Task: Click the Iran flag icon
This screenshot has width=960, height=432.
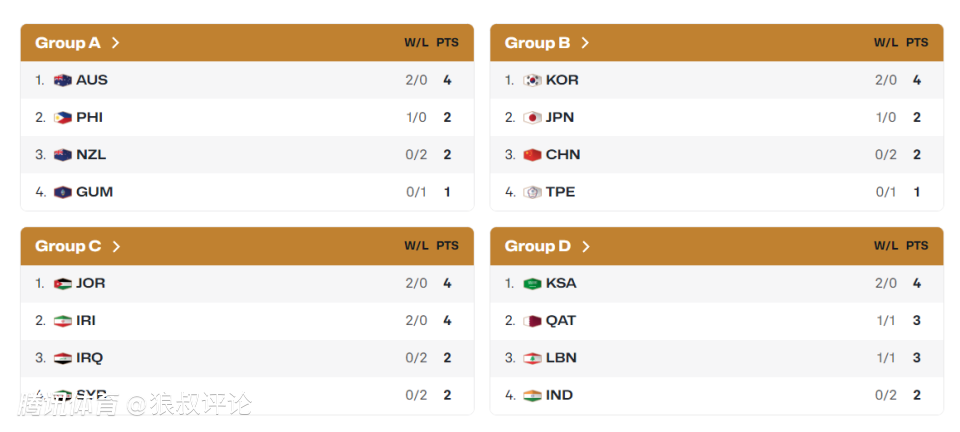Action: [63, 321]
